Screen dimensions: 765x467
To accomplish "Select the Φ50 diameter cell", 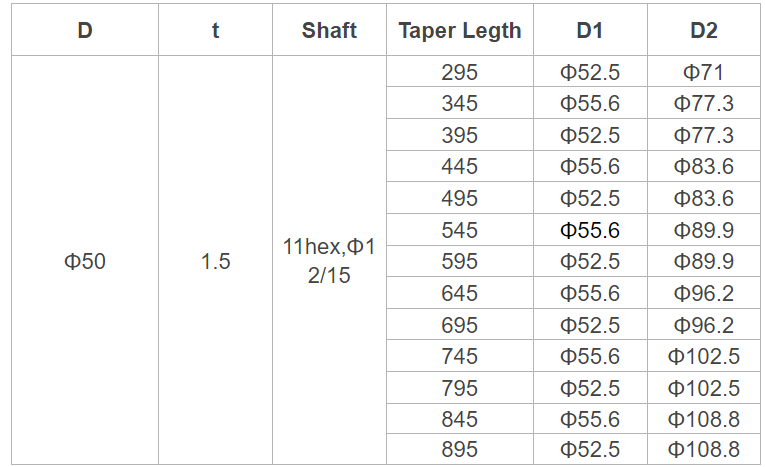I will (x=85, y=262).
